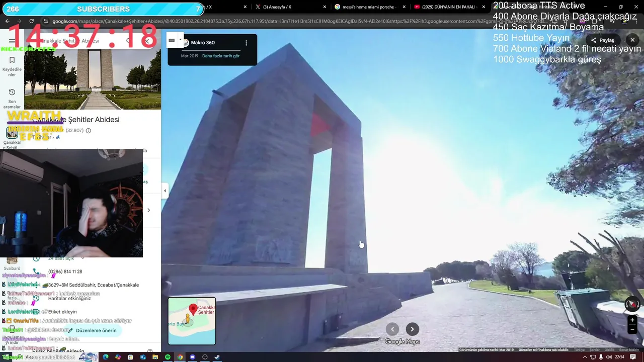Open Microsoft Store from the taskbar

130,357
